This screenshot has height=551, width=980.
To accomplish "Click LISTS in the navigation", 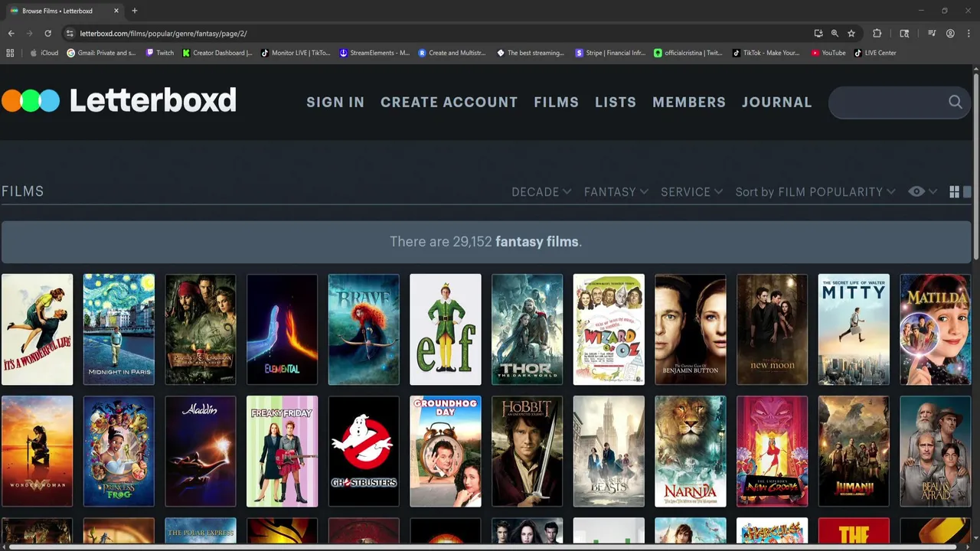I will click(616, 102).
